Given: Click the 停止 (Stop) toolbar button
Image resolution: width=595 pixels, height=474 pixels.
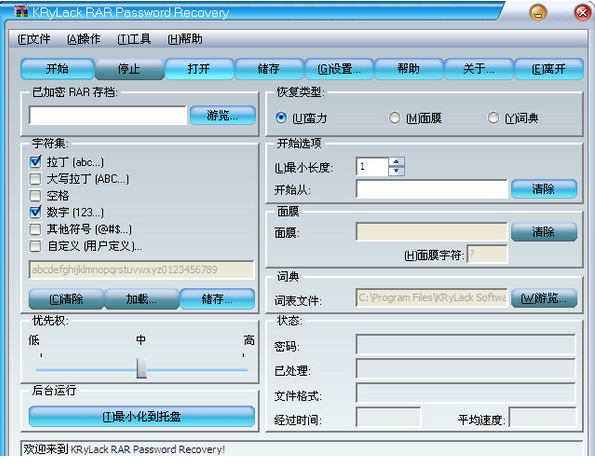Looking at the screenshot, I should pyautogui.click(x=129, y=69).
